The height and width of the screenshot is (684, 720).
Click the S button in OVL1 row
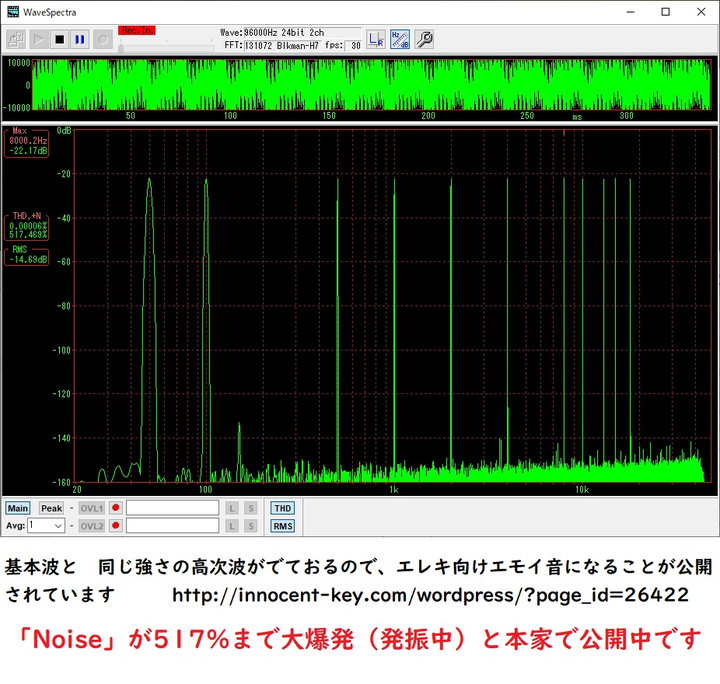pyautogui.click(x=251, y=508)
